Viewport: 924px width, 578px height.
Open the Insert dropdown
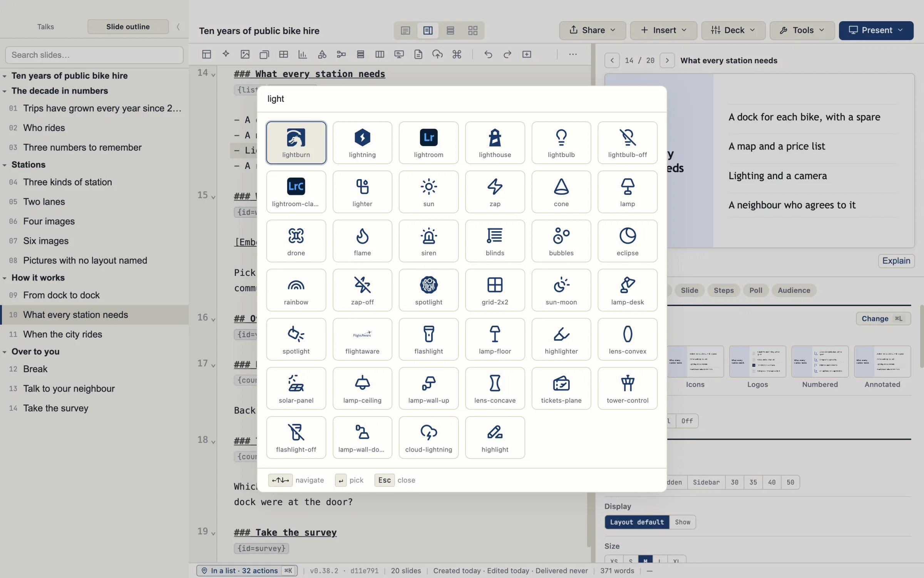point(664,30)
